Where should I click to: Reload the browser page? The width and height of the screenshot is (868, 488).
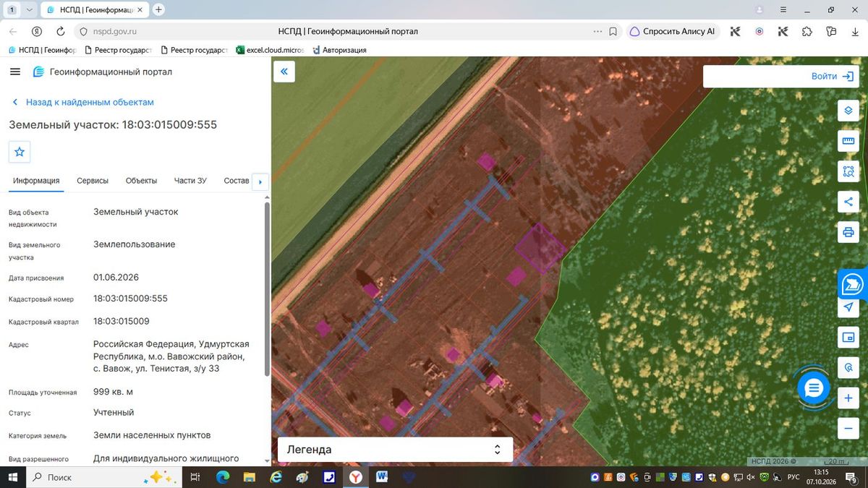click(x=61, y=32)
